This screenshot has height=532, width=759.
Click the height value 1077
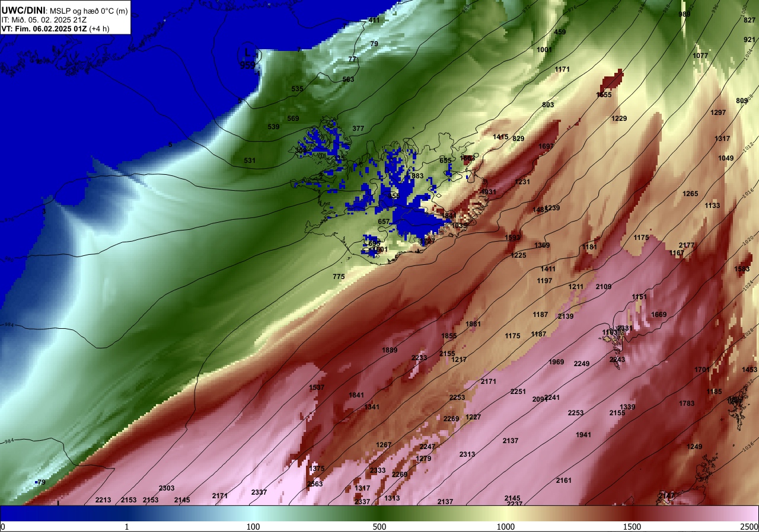700,56
